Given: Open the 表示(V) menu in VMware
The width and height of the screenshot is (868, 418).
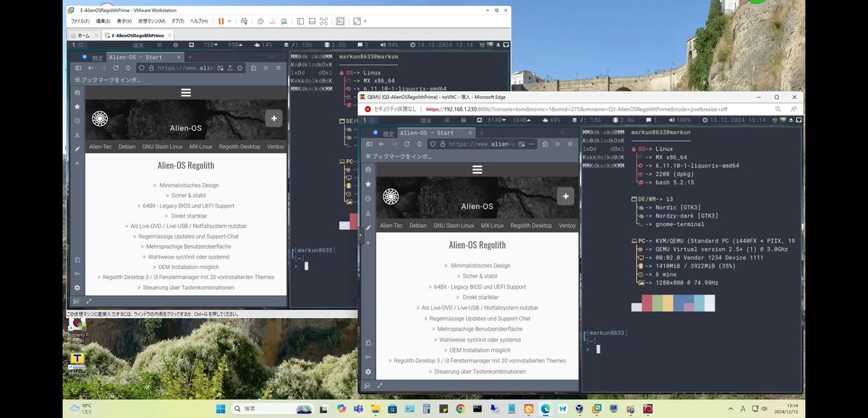Looking at the screenshot, I should (124, 22).
